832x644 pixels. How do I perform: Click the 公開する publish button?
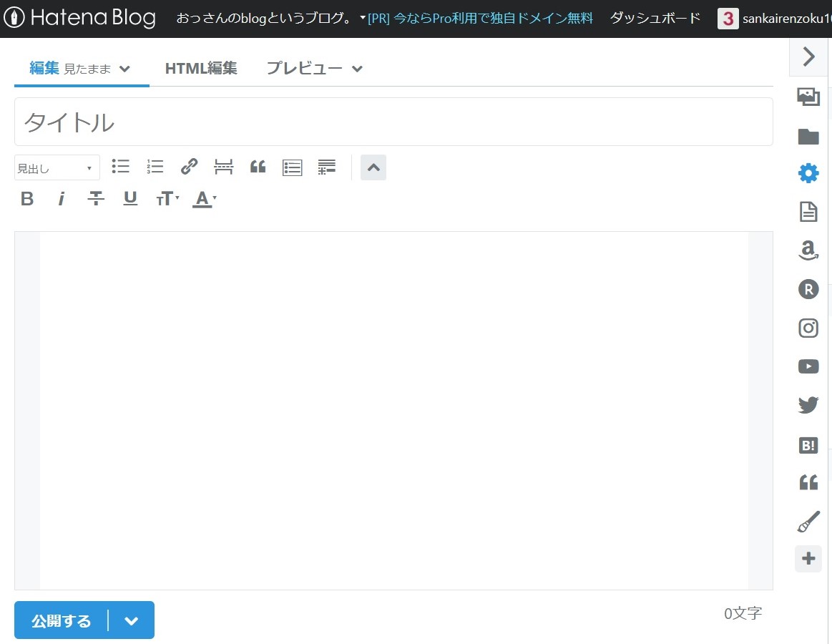[62, 620]
